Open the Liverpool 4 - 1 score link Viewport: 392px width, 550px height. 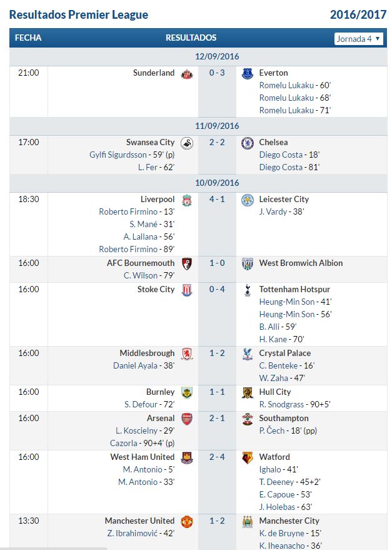(217, 199)
